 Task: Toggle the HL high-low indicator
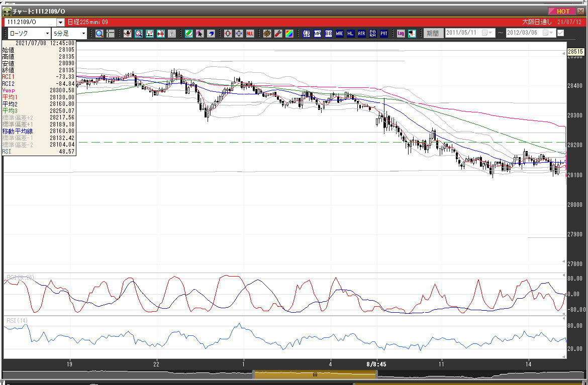coord(350,34)
